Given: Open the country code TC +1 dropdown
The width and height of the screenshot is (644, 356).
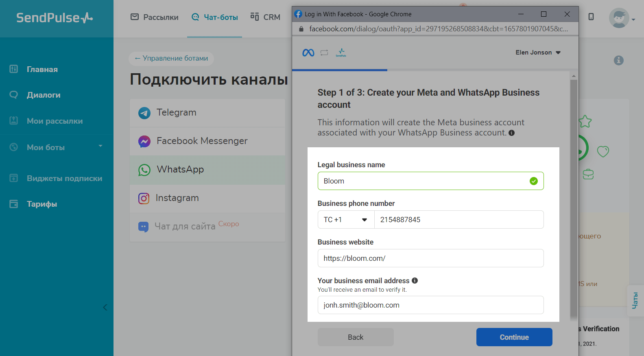Looking at the screenshot, I should (x=346, y=220).
